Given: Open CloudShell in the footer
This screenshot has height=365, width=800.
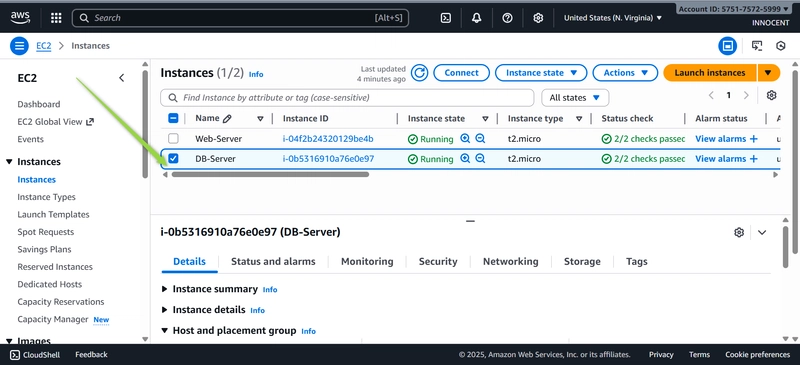Looking at the screenshot, I should coord(35,354).
